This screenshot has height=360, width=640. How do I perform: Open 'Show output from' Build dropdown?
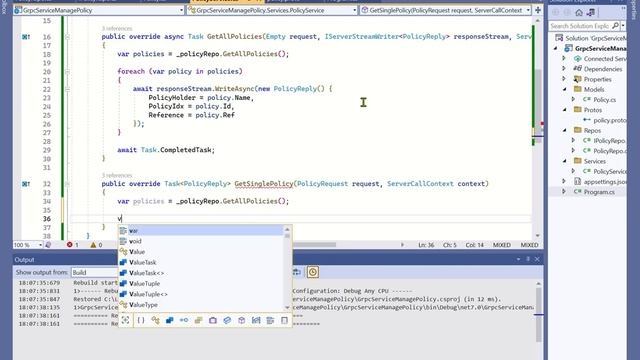coord(95,272)
